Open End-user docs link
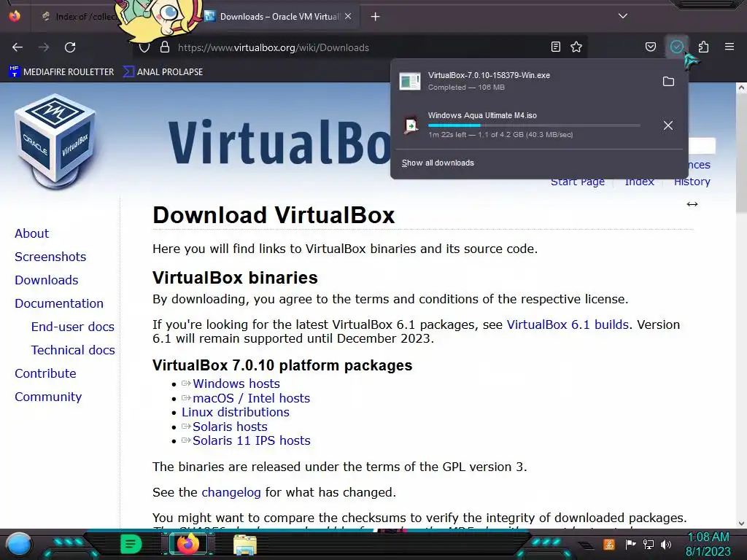 (x=73, y=327)
